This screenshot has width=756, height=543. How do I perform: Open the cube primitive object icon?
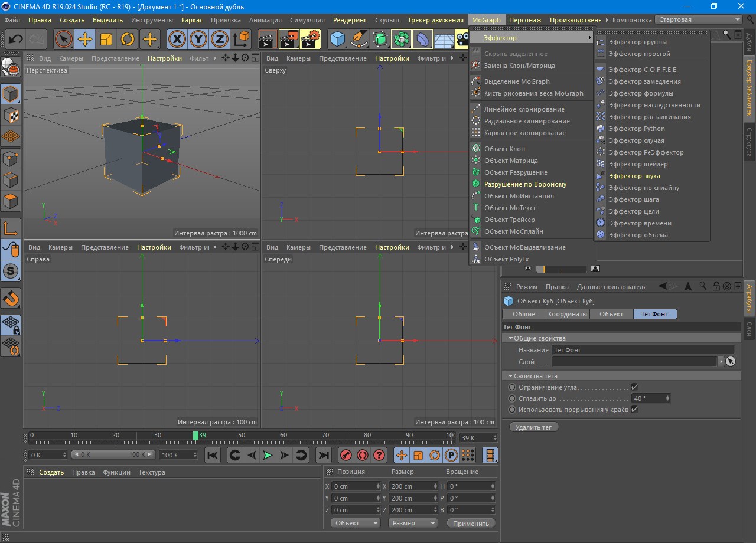338,40
